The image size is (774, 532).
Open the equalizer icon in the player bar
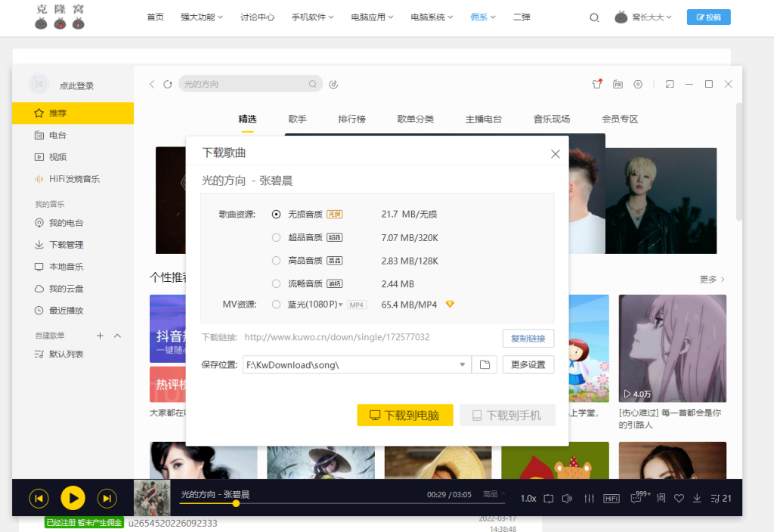(589, 499)
